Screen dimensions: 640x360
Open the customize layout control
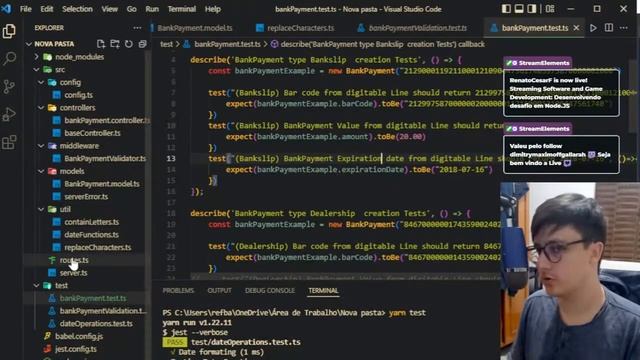(x=550, y=9)
